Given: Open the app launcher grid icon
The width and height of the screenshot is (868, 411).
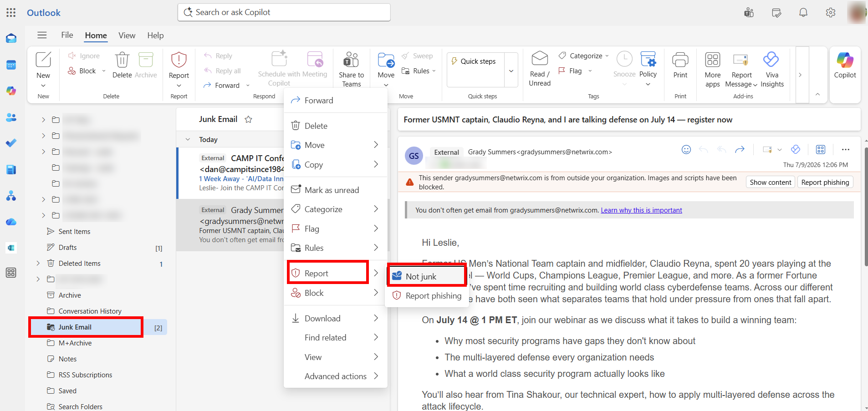Looking at the screenshot, I should pyautogui.click(x=11, y=13).
